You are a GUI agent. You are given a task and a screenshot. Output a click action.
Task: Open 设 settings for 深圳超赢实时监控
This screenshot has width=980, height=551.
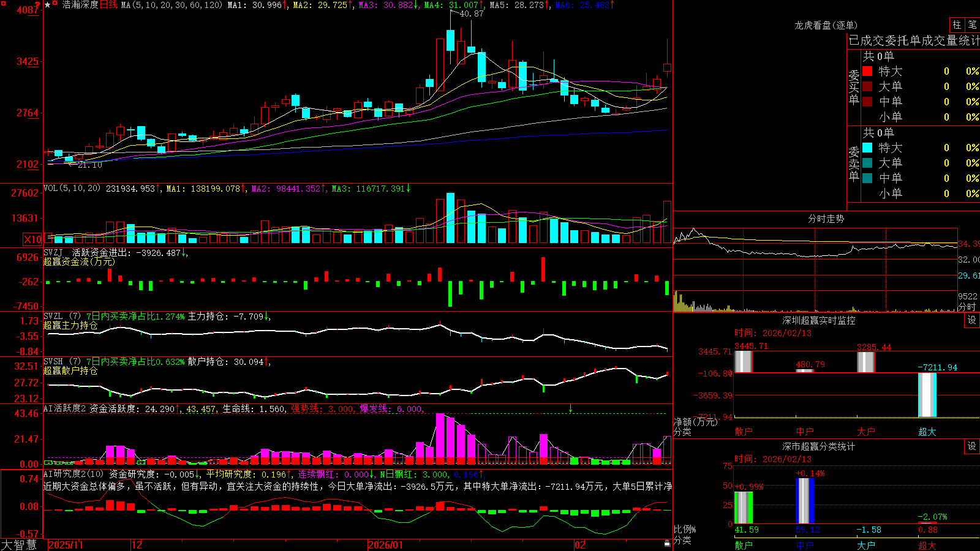pyautogui.click(x=972, y=320)
